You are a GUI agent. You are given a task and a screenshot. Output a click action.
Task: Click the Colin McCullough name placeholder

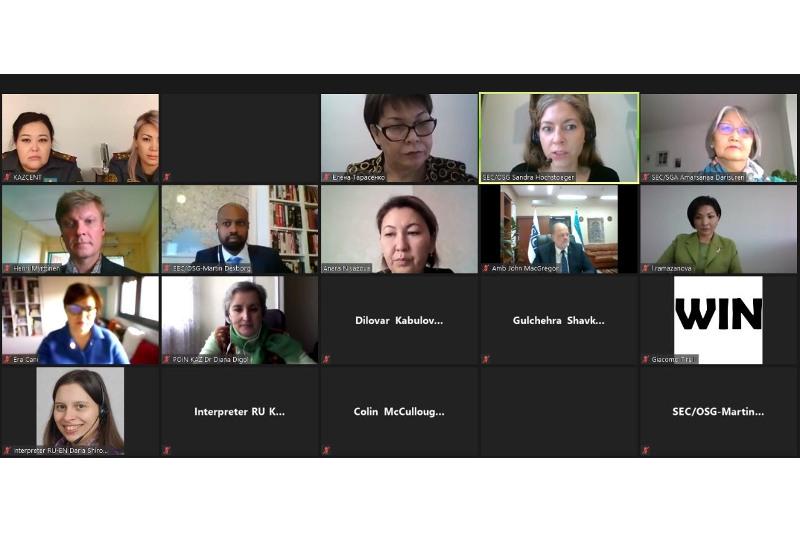click(399, 412)
